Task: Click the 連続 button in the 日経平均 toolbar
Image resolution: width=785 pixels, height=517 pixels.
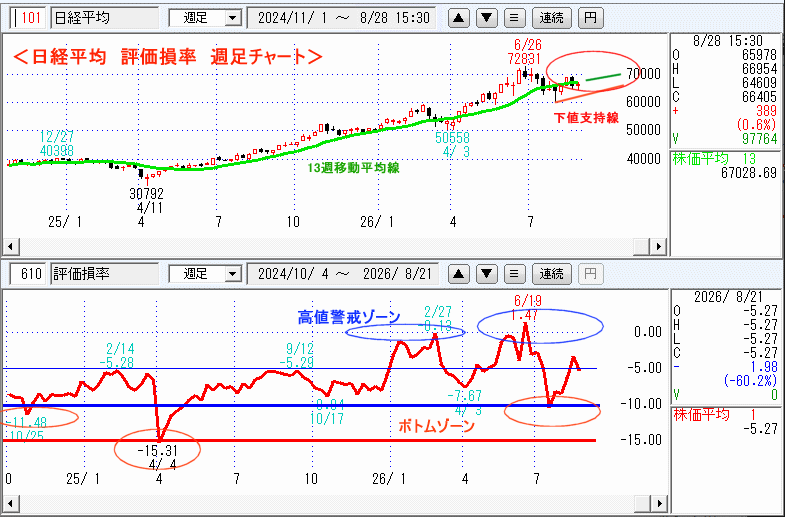Action: point(551,19)
